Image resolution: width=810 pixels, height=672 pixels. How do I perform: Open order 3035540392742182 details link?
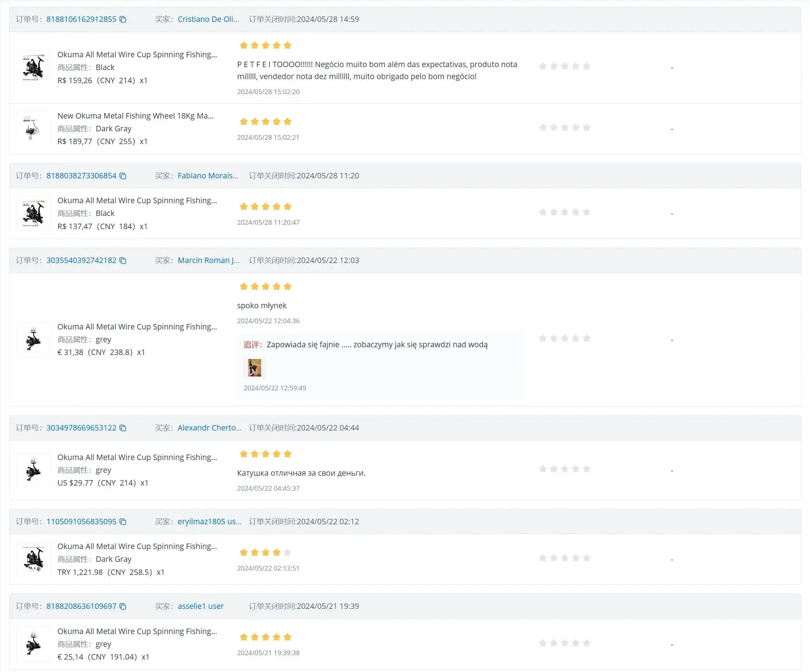(81, 260)
